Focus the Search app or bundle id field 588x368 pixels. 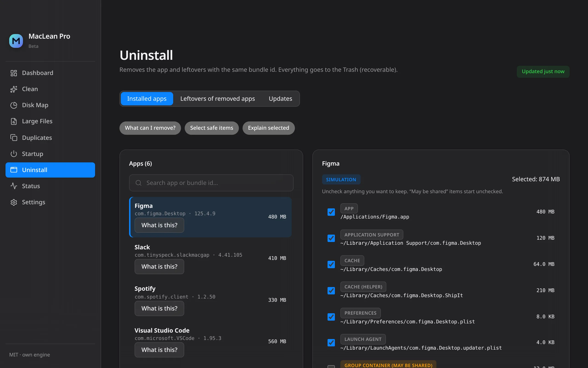[211, 183]
